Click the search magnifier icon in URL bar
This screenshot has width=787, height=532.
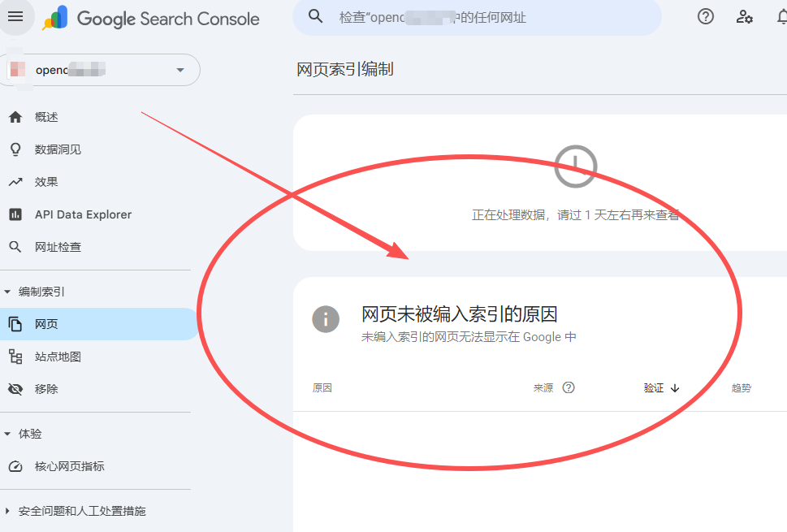315,16
